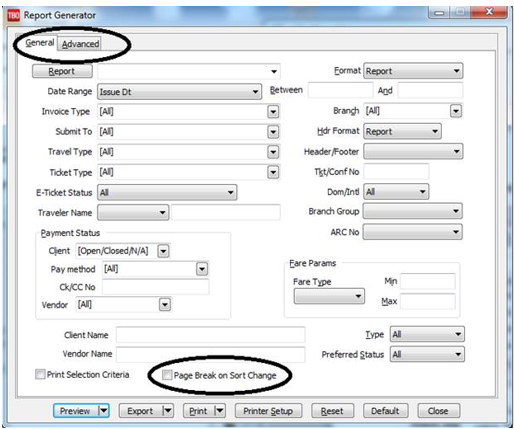Expand the Submit To list arrow
Viewport: 514px width, 429px height.
273,132
